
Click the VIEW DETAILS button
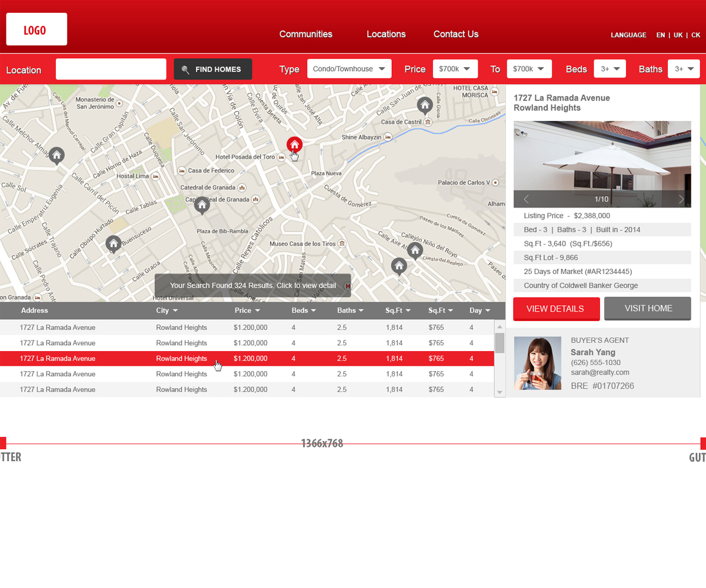556,309
